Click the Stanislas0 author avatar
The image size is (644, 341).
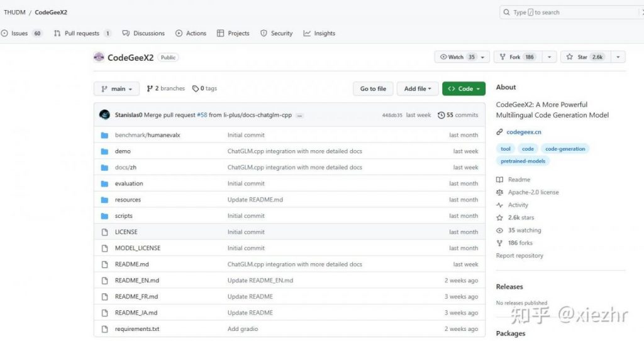point(104,115)
